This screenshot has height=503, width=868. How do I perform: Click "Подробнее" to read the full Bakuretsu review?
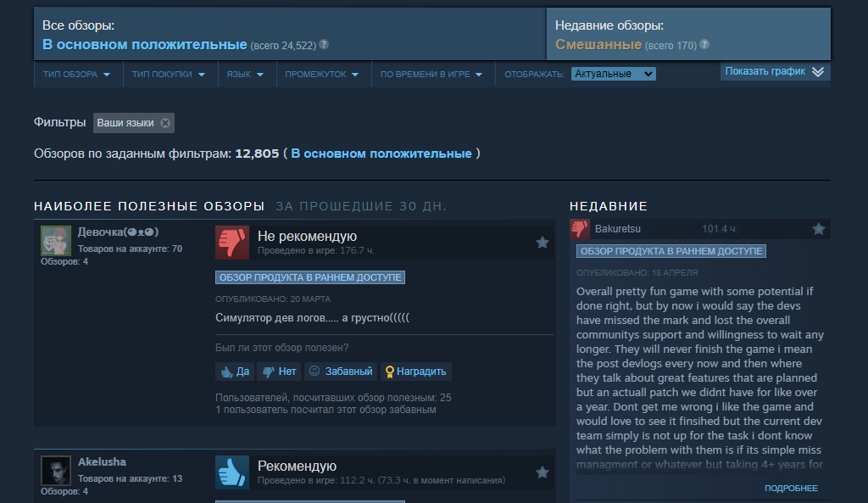point(791,488)
